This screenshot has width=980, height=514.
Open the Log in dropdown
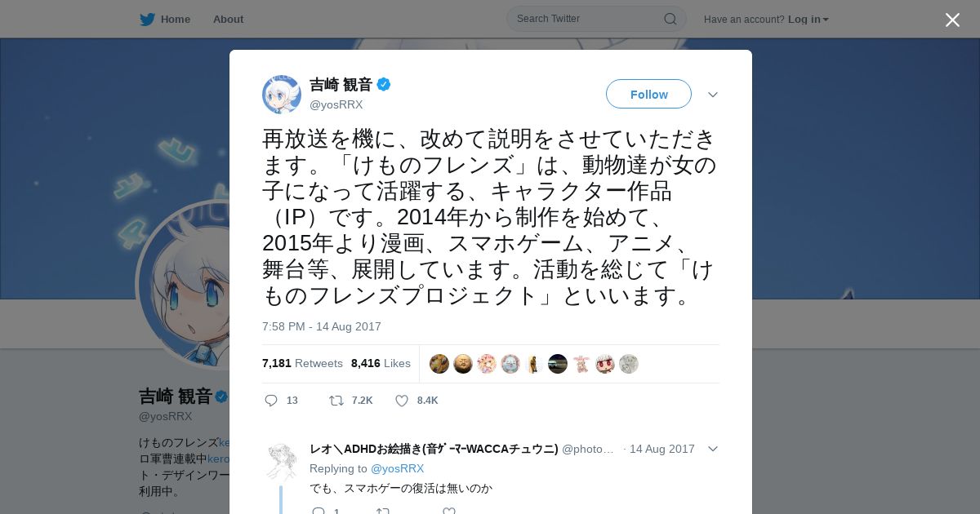[808, 19]
